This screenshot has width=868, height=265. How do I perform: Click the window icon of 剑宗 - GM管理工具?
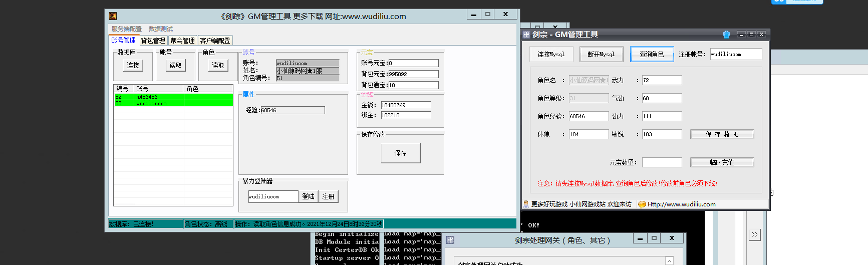click(x=526, y=35)
